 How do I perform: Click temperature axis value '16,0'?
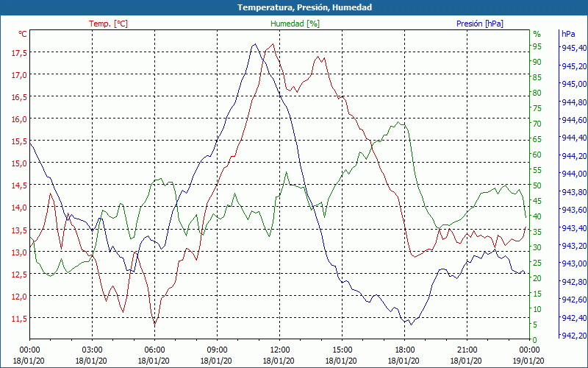tap(19, 119)
